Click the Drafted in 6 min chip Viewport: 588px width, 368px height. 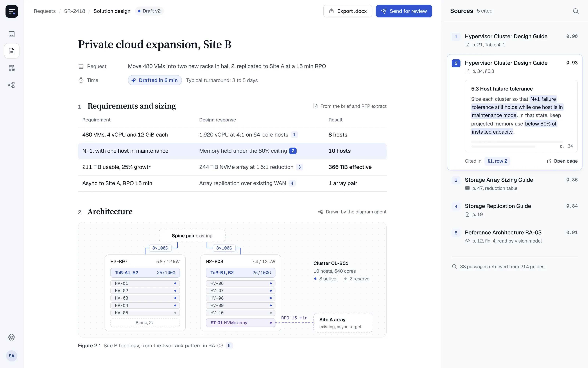[155, 80]
